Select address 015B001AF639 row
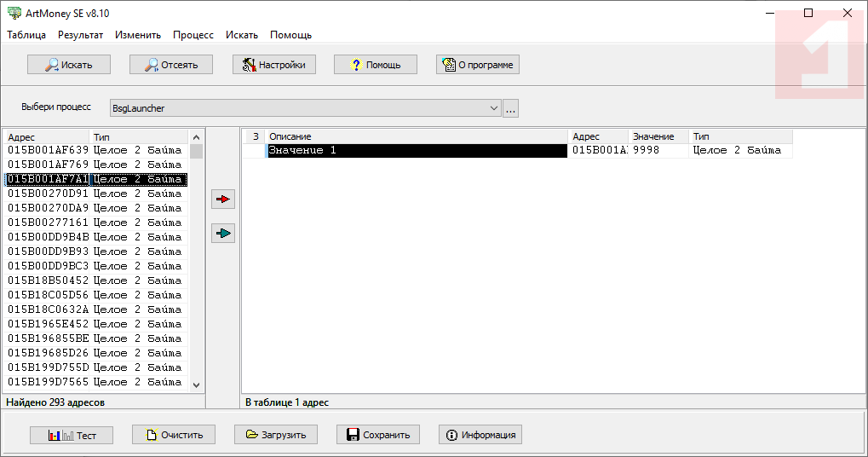 (96, 150)
